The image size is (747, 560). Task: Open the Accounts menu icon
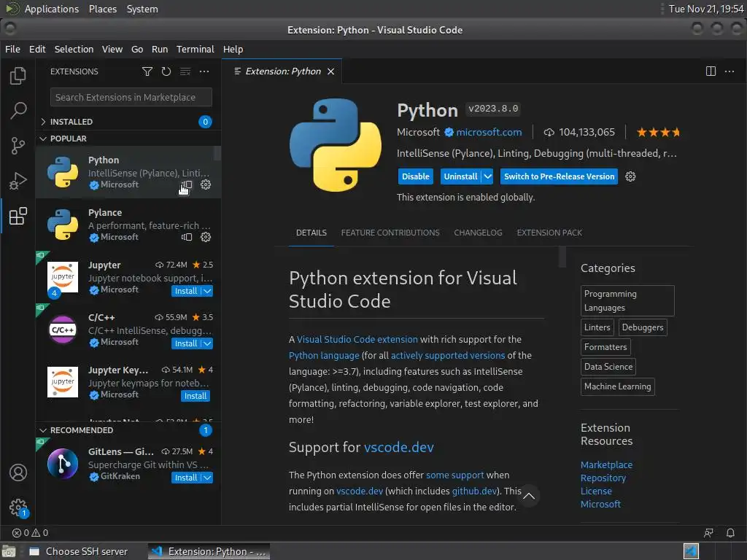18,472
